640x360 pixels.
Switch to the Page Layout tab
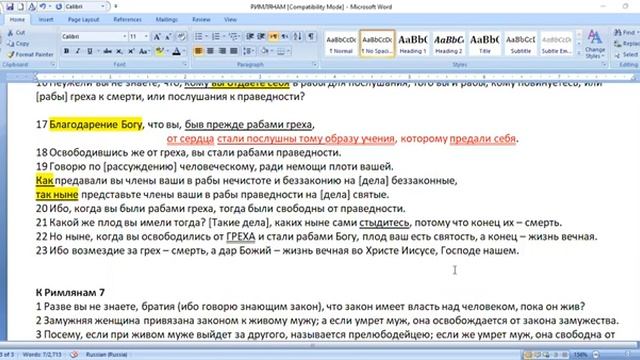[x=83, y=20]
